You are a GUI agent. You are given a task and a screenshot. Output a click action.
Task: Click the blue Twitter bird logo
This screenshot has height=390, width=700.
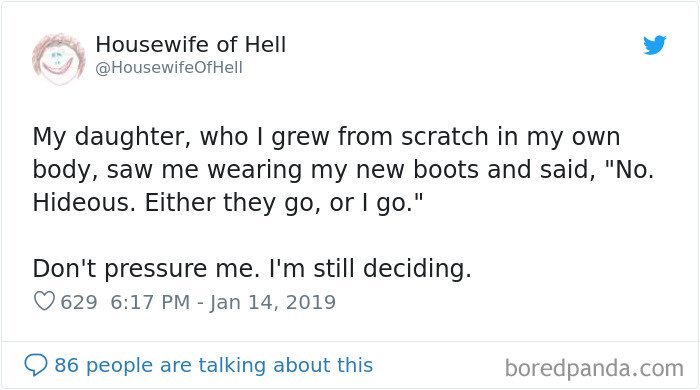click(x=654, y=45)
